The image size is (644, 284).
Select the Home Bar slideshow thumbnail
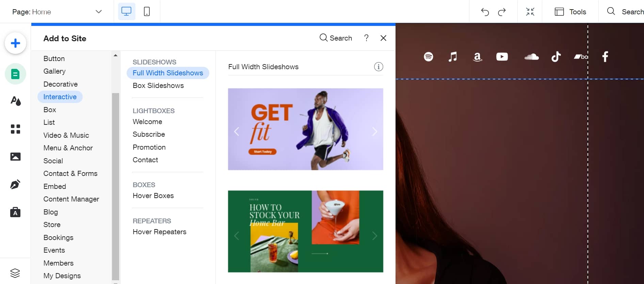tap(306, 231)
